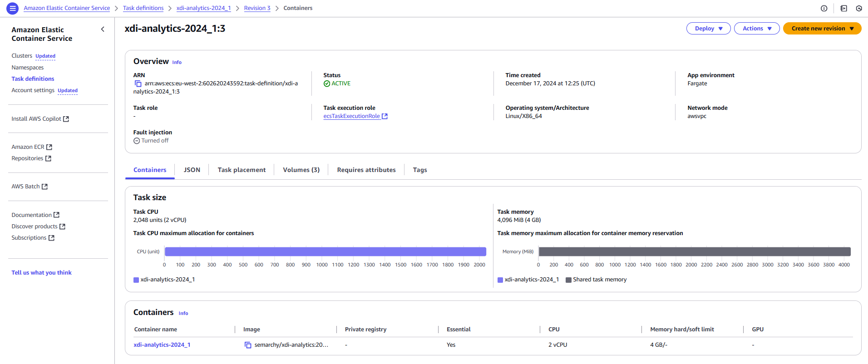Open the Documentation link
This screenshot has width=868, height=364.
(x=35, y=215)
